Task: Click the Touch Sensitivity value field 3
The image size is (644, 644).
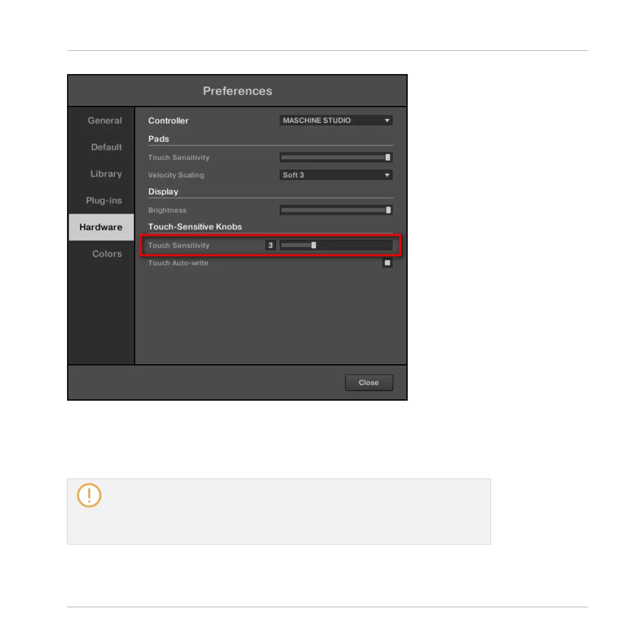Action: 270,245
